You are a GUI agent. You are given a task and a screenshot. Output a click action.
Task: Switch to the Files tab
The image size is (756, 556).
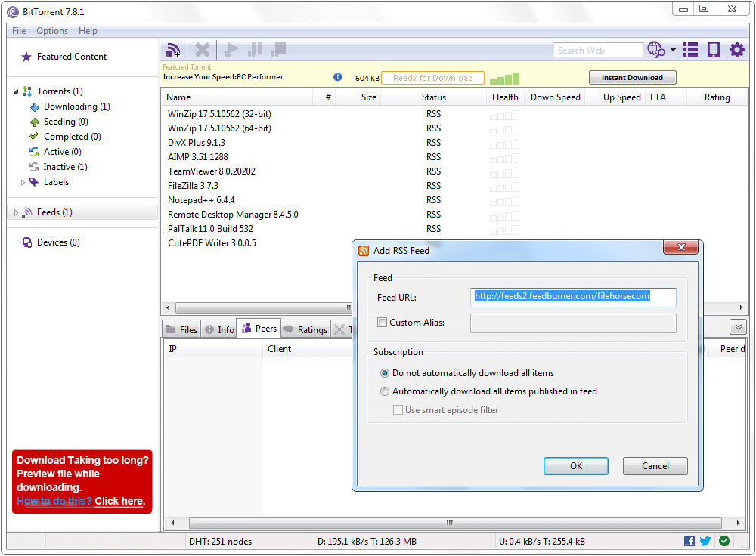click(x=181, y=329)
